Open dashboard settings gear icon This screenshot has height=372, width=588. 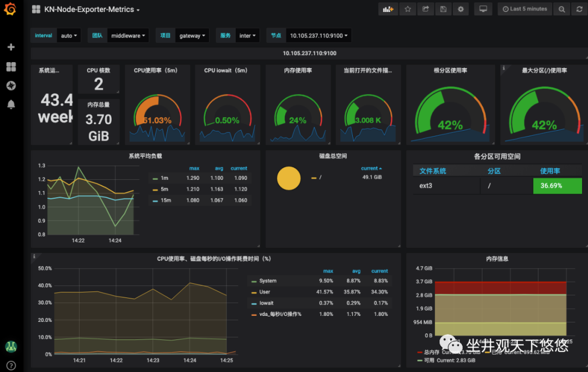click(461, 9)
